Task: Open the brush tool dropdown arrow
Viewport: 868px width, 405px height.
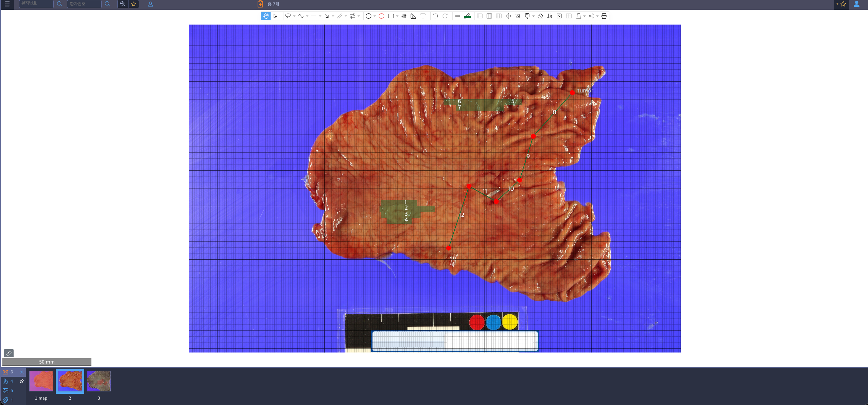Action: (x=346, y=16)
